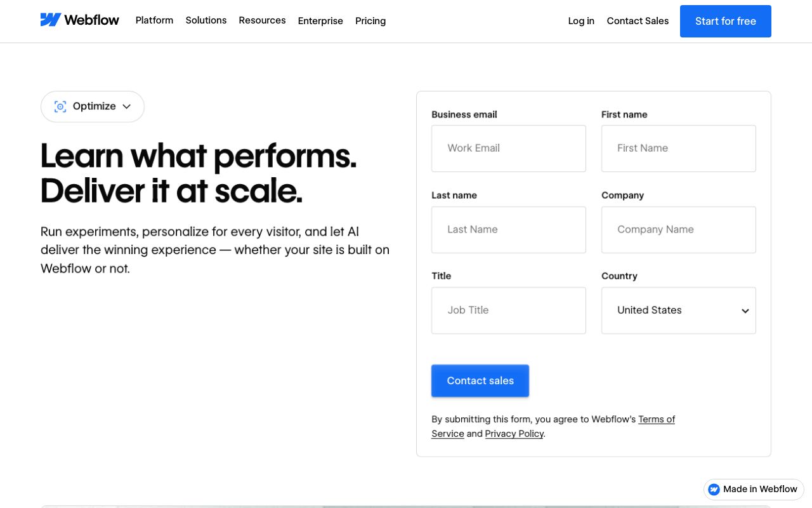Expand the Optimize dropdown chevron
The height and width of the screenshot is (508, 812).
pos(126,107)
